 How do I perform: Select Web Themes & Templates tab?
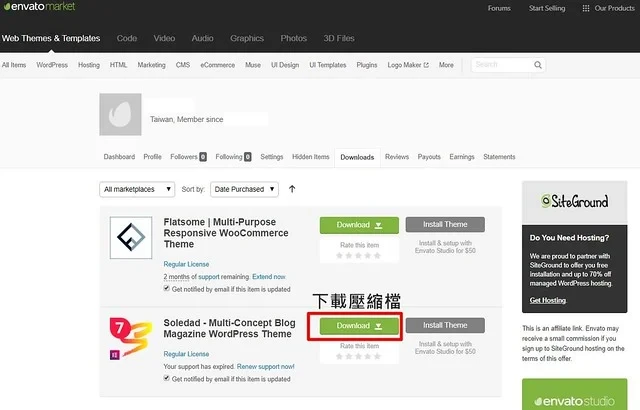[51, 38]
